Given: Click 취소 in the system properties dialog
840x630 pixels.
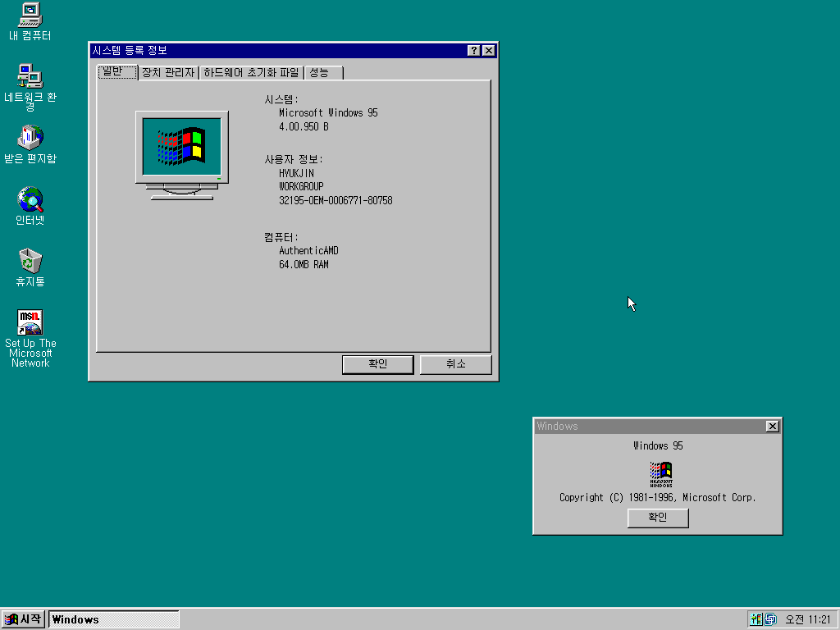Looking at the screenshot, I should tap(456, 364).
